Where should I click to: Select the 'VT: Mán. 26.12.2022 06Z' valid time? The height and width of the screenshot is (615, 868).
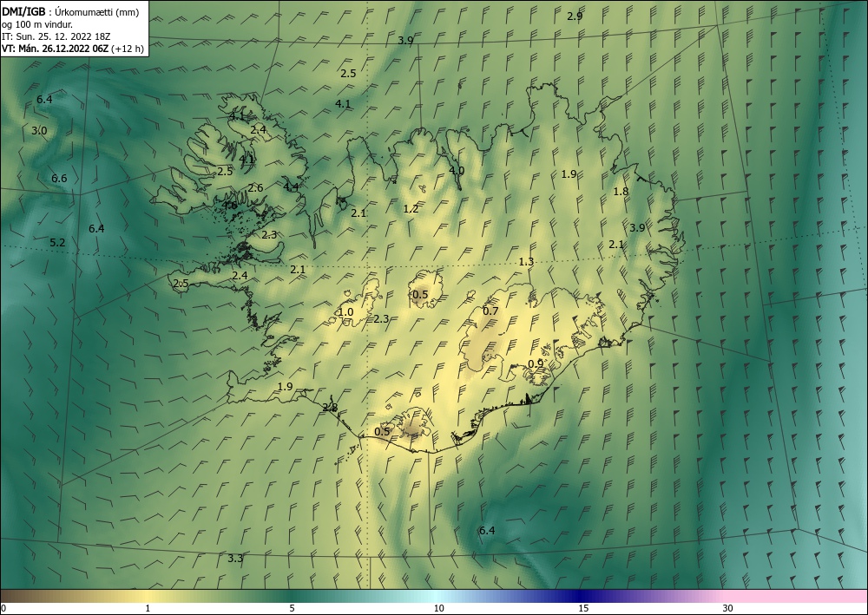[56, 48]
